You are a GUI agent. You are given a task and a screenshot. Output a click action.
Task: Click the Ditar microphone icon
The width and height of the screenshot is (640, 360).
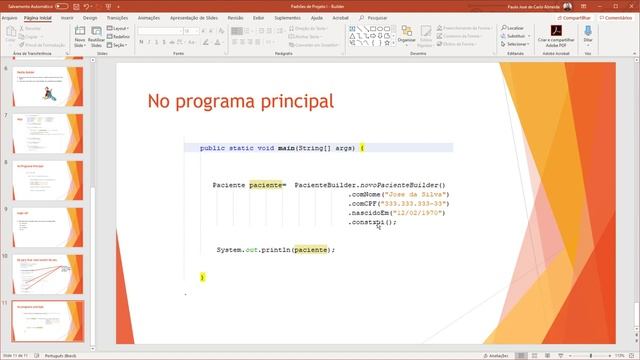click(588, 31)
